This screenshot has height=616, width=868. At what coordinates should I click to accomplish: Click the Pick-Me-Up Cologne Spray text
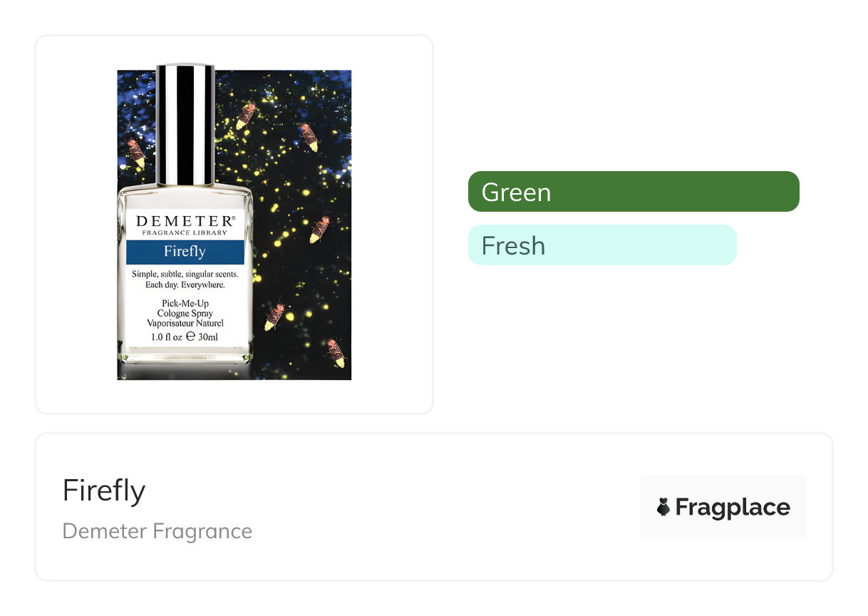pyautogui.click(x=185, y=309)
